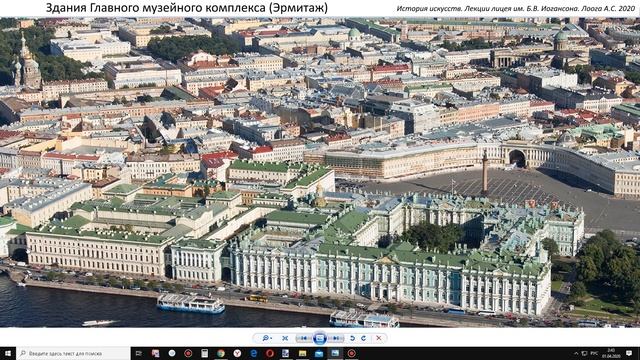Open the Mail app on taskbar
The image size is (640, 360).
coord(319,353)
